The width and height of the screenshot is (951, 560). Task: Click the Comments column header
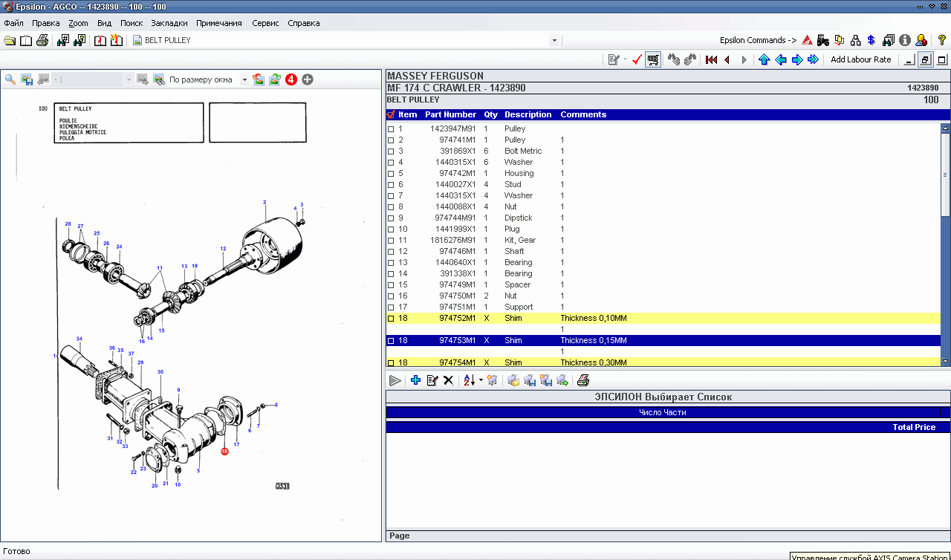coord(583,114)
